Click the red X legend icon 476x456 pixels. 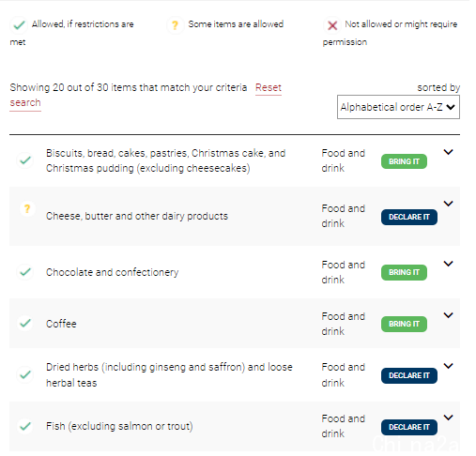(332, 25)
